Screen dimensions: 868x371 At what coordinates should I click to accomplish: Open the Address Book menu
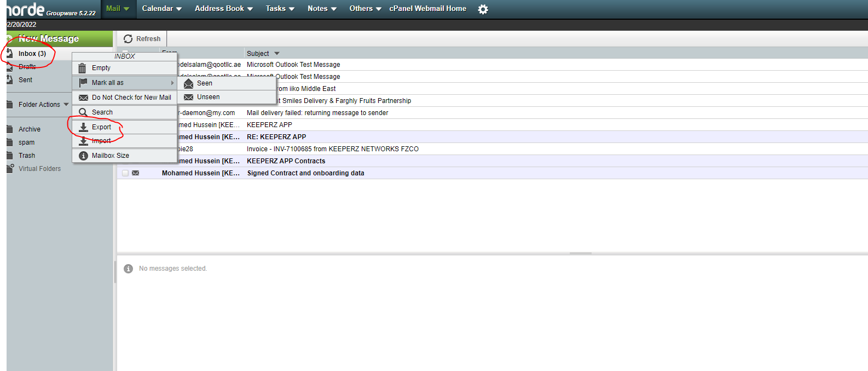click(223, 9)
